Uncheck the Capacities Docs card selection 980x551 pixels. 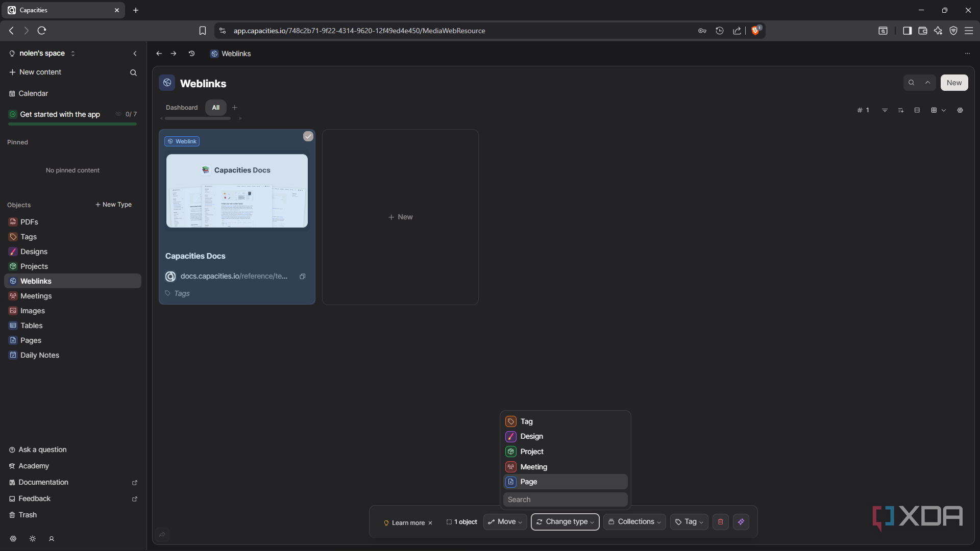click(x=308, y=136)
